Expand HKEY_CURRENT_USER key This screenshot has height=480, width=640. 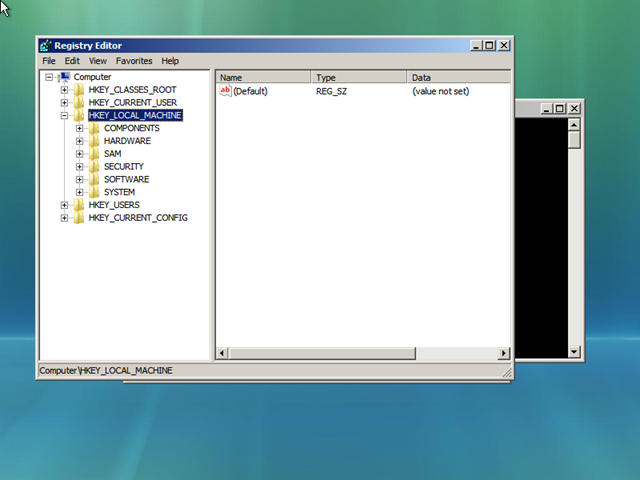pos(64,102)
